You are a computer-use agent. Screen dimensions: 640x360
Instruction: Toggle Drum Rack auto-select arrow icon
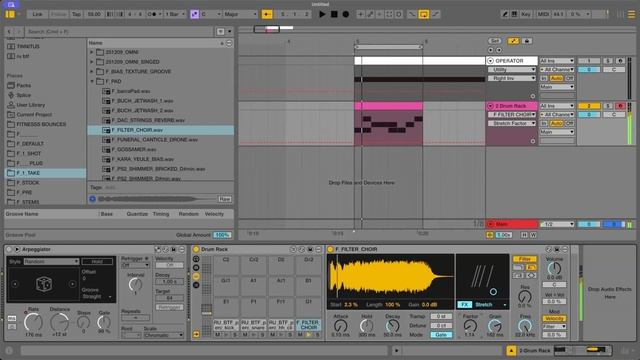(x=196, y=334)
